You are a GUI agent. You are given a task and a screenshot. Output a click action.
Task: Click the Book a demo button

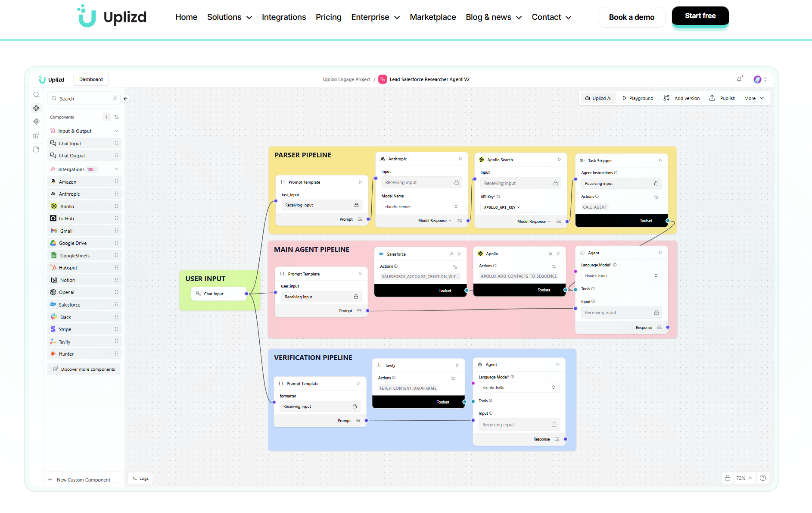(x=632, y=17)
